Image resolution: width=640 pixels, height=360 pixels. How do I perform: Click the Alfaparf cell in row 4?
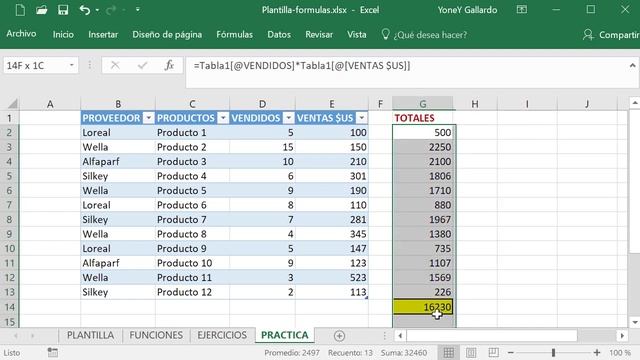point(118,162)
